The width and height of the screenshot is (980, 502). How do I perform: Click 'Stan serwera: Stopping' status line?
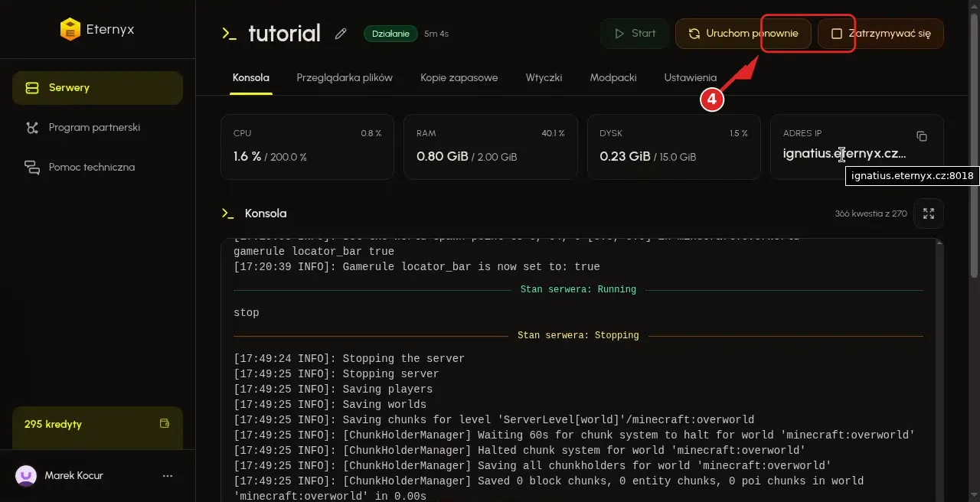pyautogui.click(x=578, y=336)
